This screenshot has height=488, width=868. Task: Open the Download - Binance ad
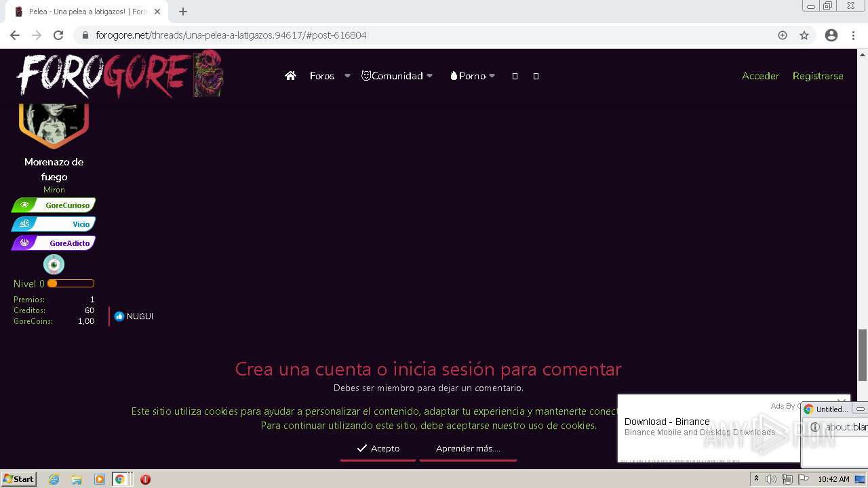tap(667, 422)
